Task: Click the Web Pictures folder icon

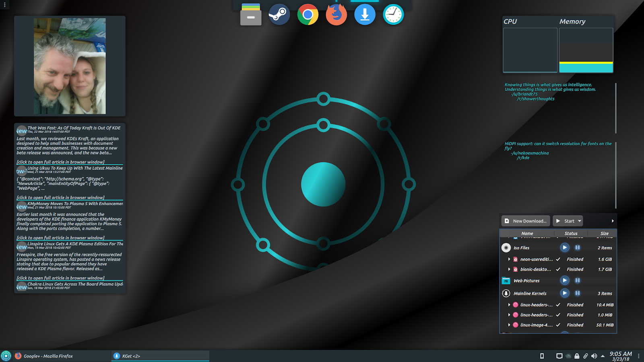Action: (x=506, y=281)
